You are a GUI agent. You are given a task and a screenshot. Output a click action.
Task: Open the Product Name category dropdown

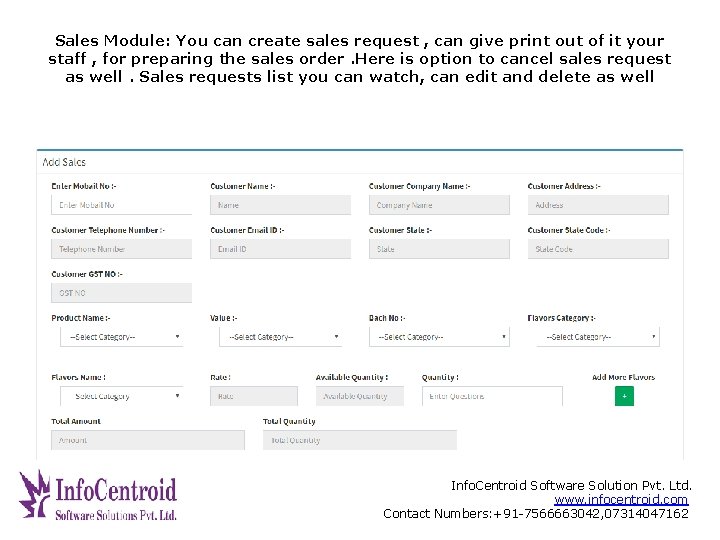tap(121, 337)
